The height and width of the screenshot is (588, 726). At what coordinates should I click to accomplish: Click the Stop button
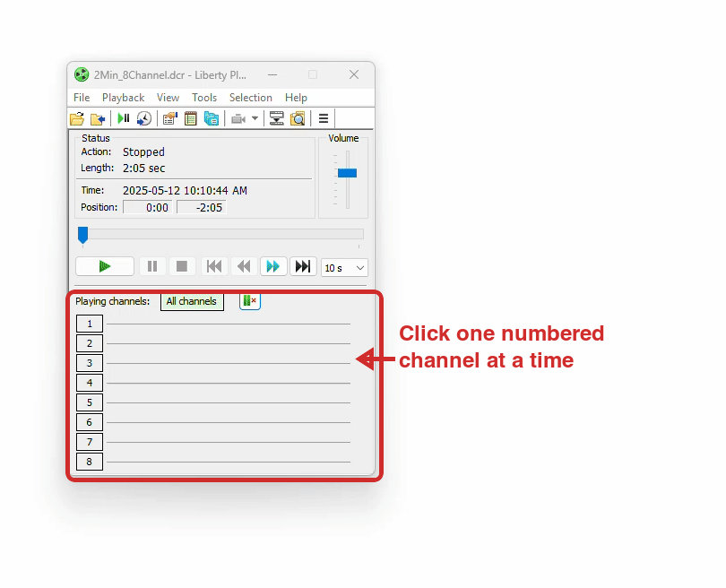(182, 267)
